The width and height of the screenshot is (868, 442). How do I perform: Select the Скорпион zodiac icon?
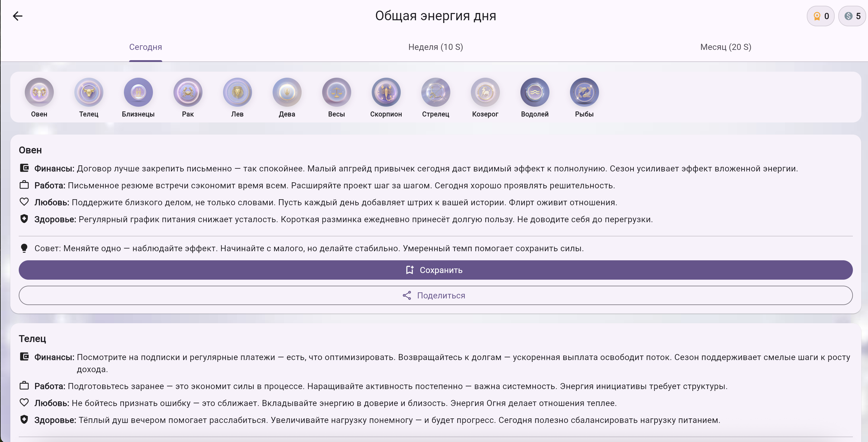386,92
